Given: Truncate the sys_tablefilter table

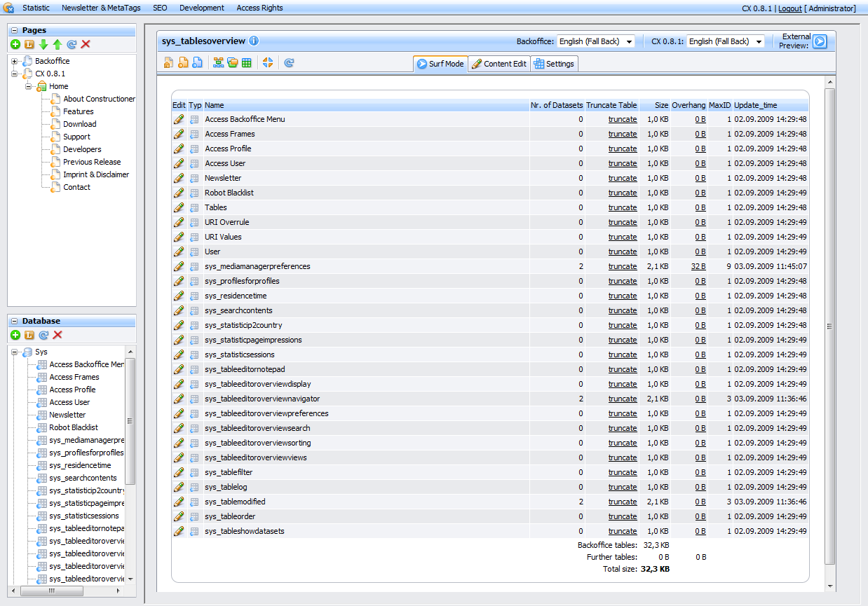Looking at the screenshot, I should tap(623, 472).
